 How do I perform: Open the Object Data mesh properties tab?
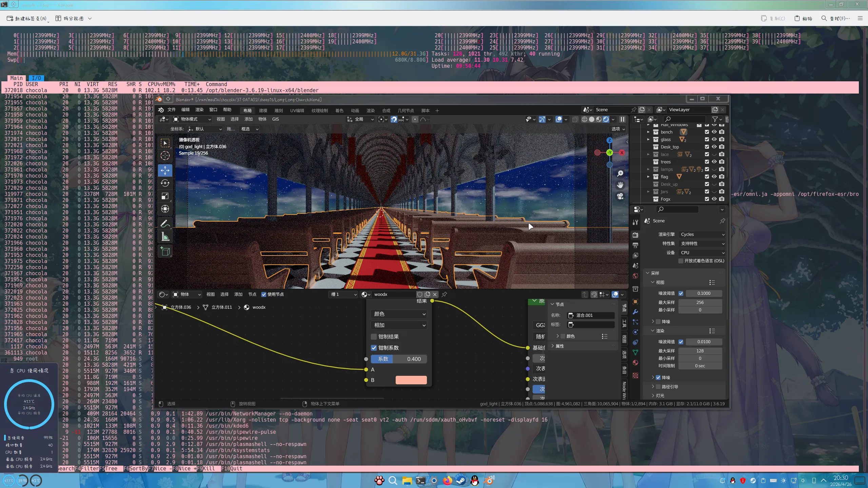pyautogui.click(x=635, y=352)
